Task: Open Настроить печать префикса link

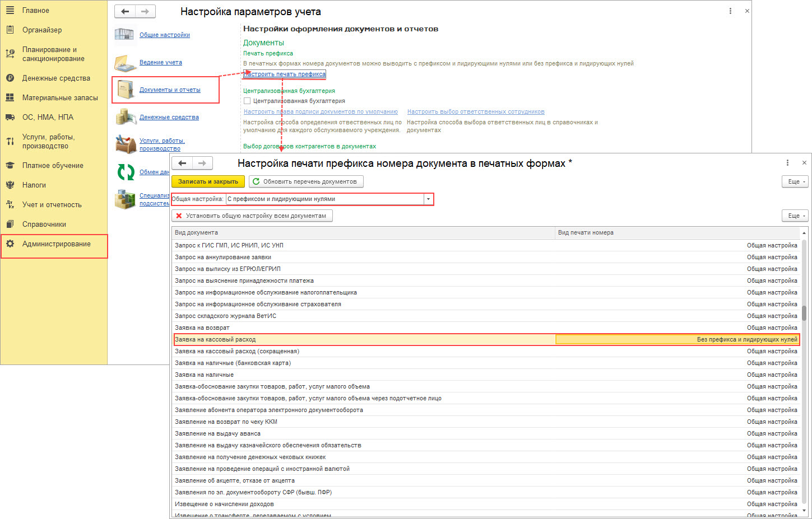Action: pyautogui.click(x=285, y=74)
